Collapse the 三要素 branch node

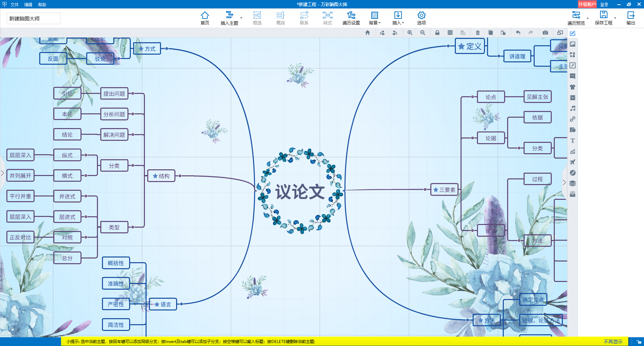point(425,189)
